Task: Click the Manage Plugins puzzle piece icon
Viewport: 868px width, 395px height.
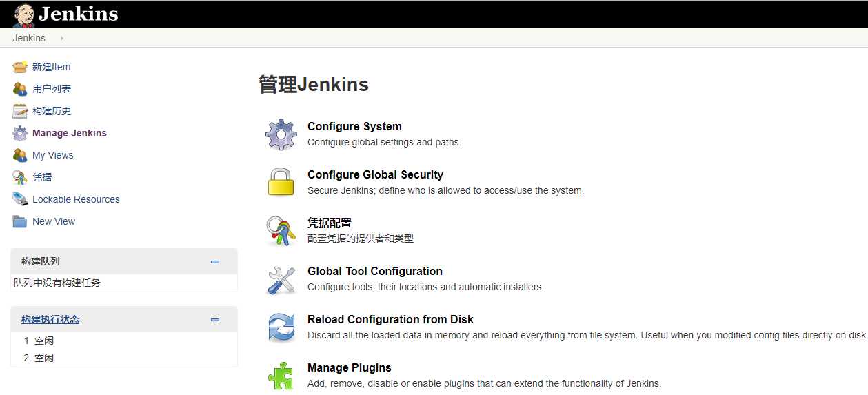Action: (x=281, y=376)
